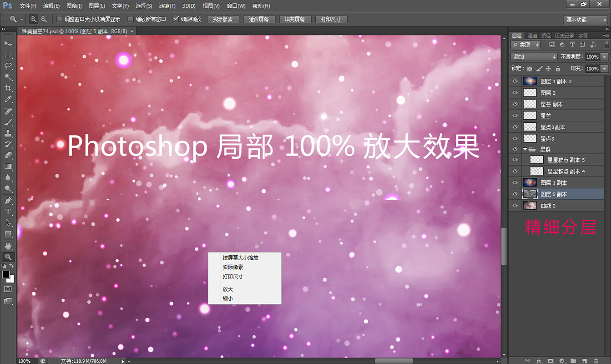This screenshot has height=364, width=611.
Task: Open the 滤镜(T) menu
Action: (167, 6)
